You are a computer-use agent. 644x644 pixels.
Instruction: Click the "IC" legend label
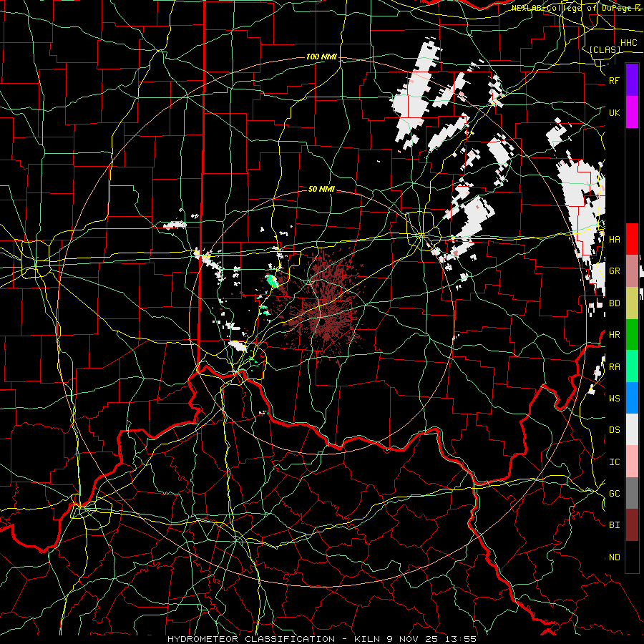(x=614, y=462)
